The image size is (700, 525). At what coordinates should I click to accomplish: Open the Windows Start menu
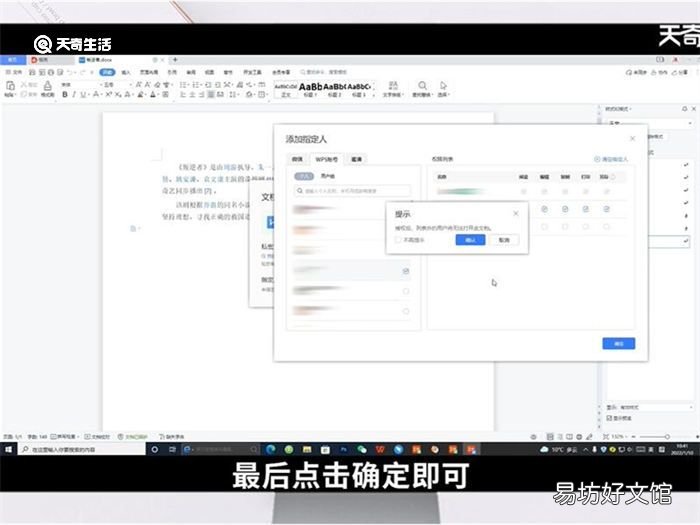pyautogui.click(x=8, y=449)
